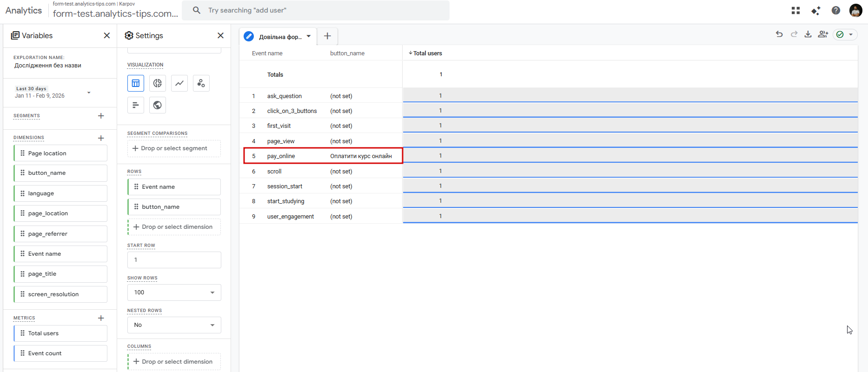The width and height of the screenshot is (868, 372).
Task: Click the button_name column header
Action: click(x=347, y=53)
